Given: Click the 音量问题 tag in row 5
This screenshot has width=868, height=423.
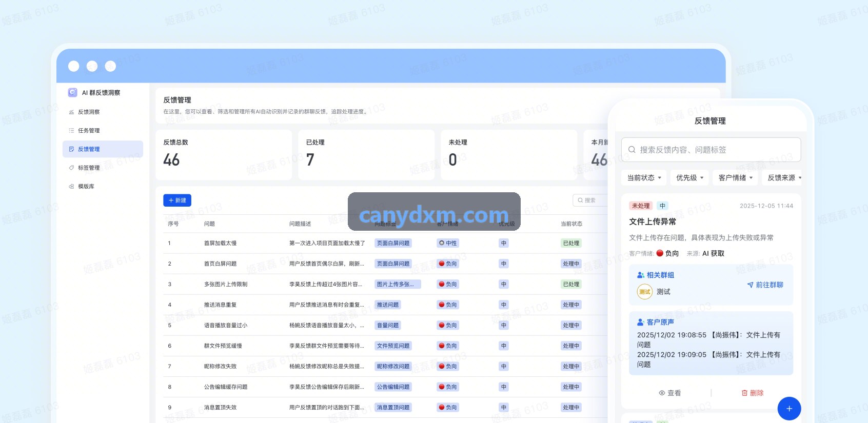Looking at the screenshot, I should (x=388, y=326).
